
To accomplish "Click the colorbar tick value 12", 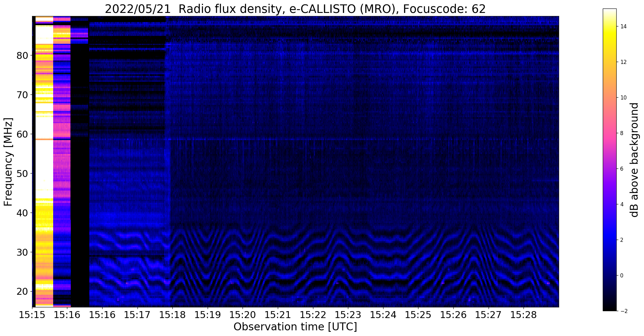I will 623,62.
